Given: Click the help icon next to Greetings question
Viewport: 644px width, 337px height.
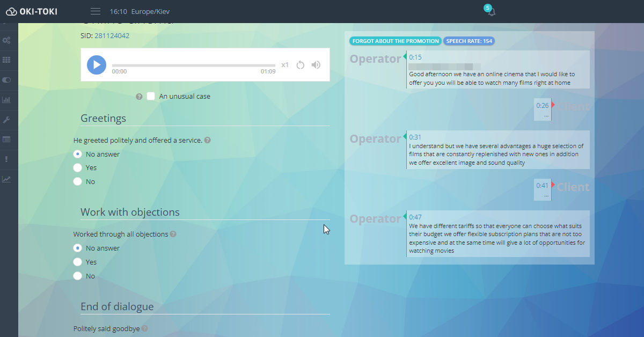Looking at the screenshot, I should tap(207, 140).
